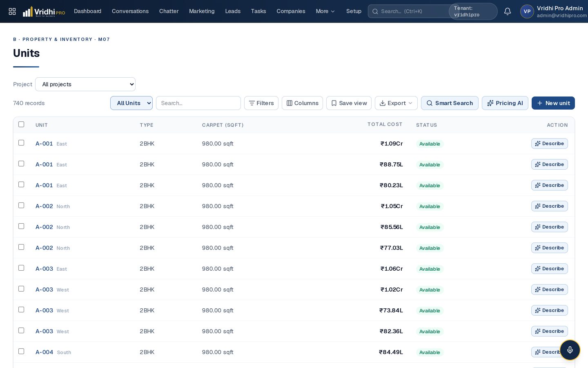
Task: Open the All Units view dropdown
Action: point(131,103)
